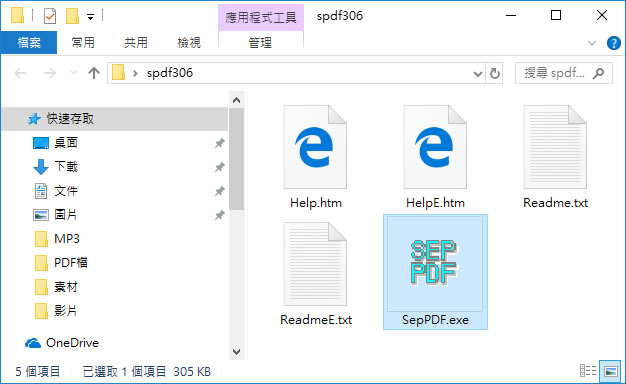Click the OneDrive cloud icon
The image size is (626, 384).
pos(33,343)
